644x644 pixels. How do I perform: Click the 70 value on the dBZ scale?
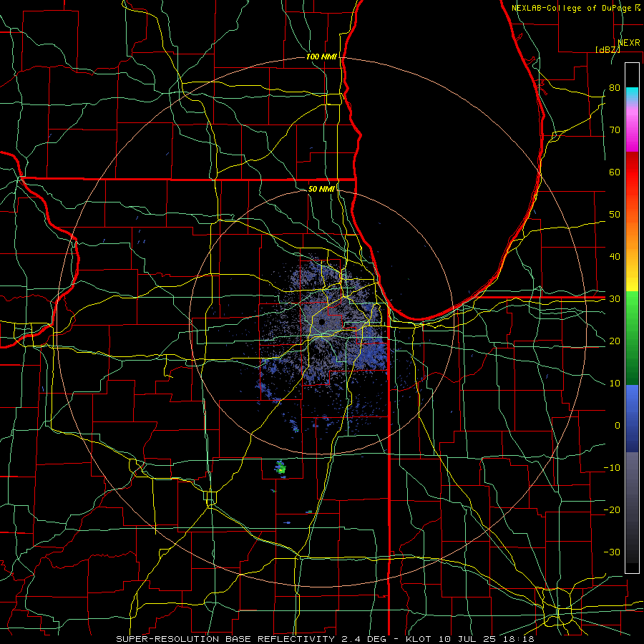tap(615, 130)
